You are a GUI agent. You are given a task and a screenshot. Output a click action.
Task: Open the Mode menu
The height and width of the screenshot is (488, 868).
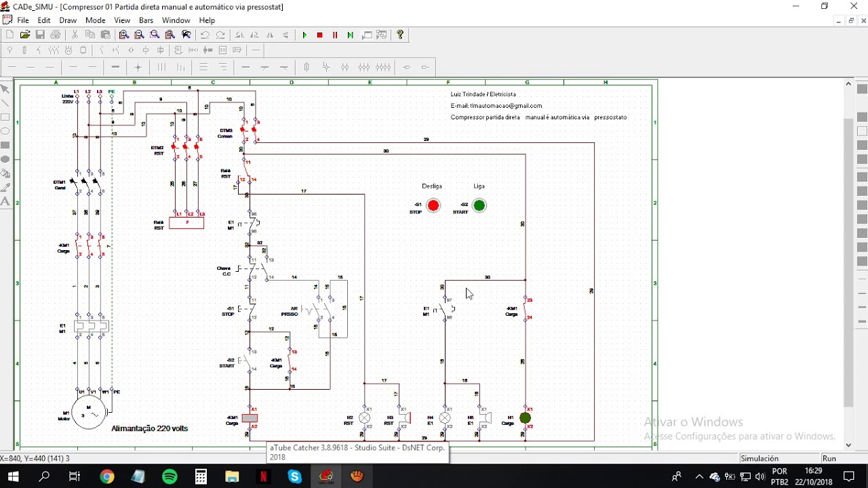[x=96, y=20]
